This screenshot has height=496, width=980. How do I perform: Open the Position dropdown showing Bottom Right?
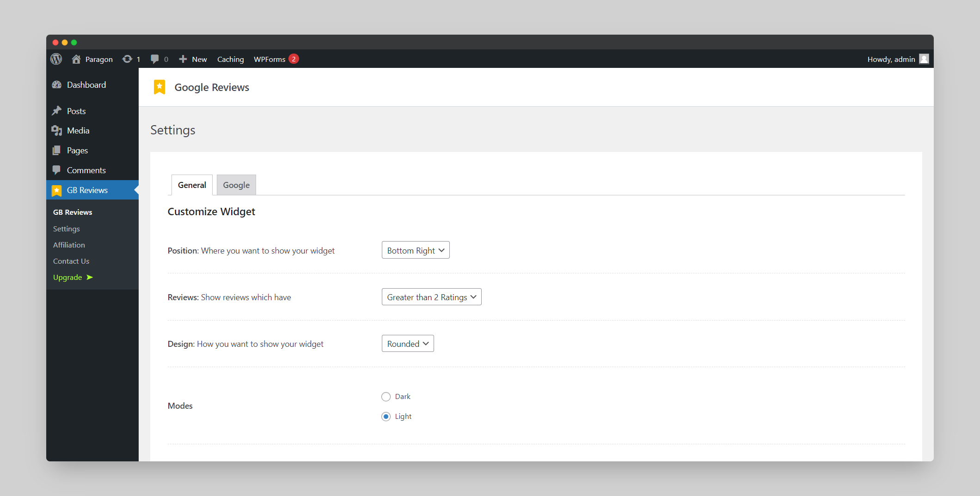(416, 250)
